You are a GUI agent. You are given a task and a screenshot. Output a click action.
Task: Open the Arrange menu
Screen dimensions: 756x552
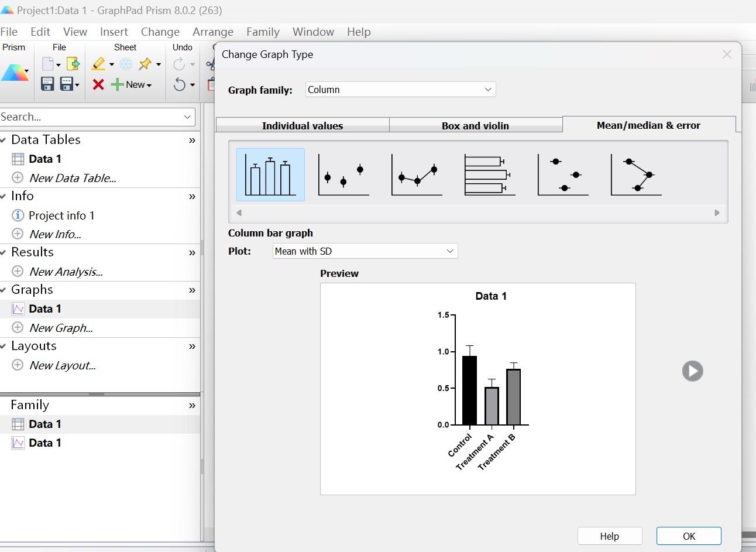(x=213, y=32)
